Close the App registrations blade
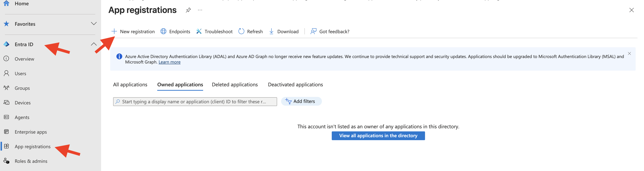 [x=631, y=10]
